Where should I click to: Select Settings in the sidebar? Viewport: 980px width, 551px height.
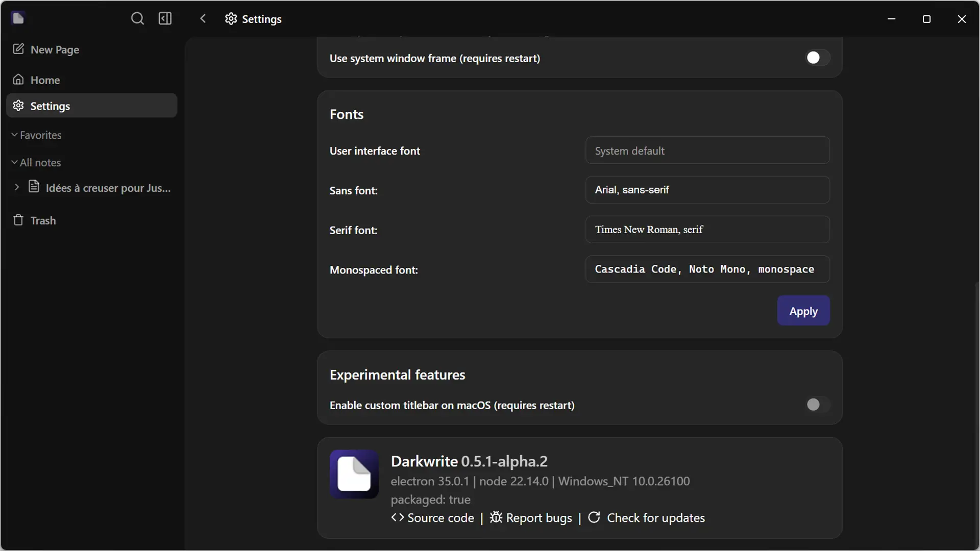click(x=92, y=106)
